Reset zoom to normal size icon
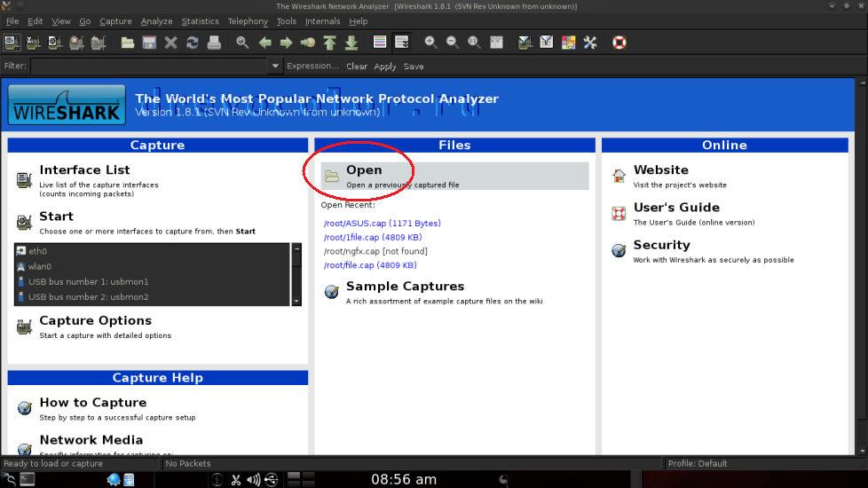The image size is (868, 488). click(x=474, y=43)
